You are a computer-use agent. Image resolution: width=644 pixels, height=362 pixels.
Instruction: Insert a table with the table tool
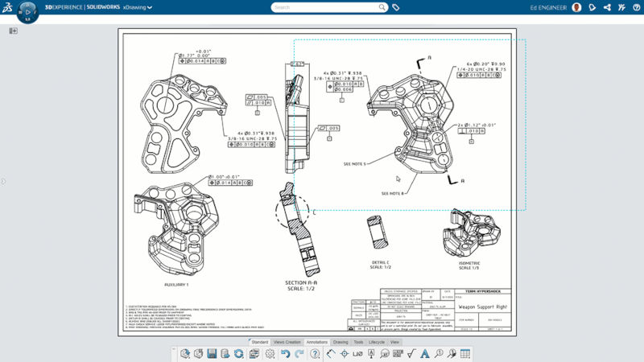[x=465, y=354]
